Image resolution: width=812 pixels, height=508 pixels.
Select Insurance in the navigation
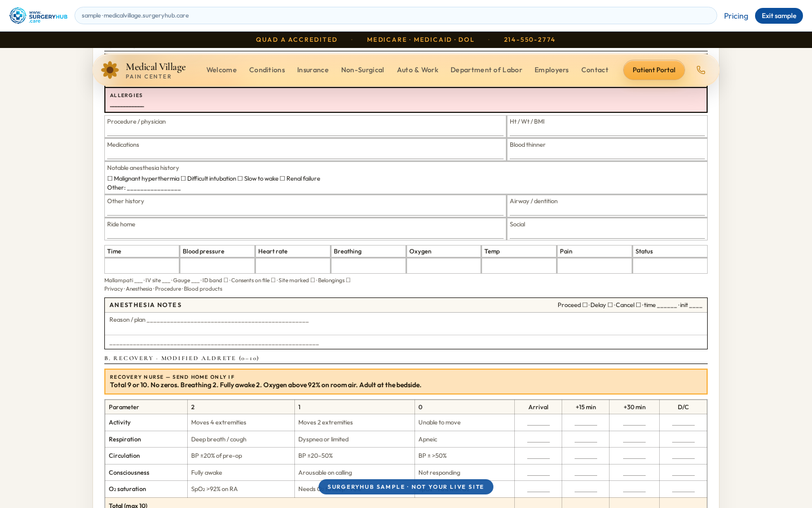(313, 70)
